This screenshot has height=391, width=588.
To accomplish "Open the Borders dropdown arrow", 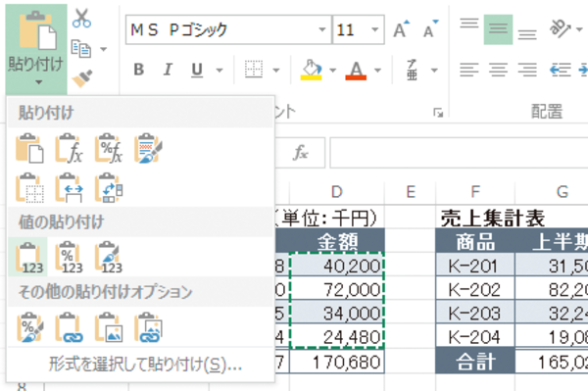I will click(x=276, y=71).
